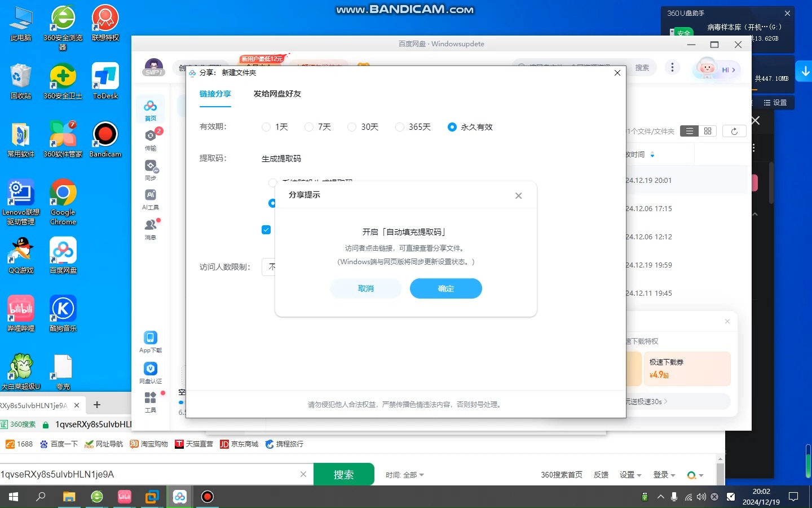The height and width of the screenshot is (508, 812).
Task: Click the 极速下载券 ¥4.9 offer
Action: pos(687,369)
